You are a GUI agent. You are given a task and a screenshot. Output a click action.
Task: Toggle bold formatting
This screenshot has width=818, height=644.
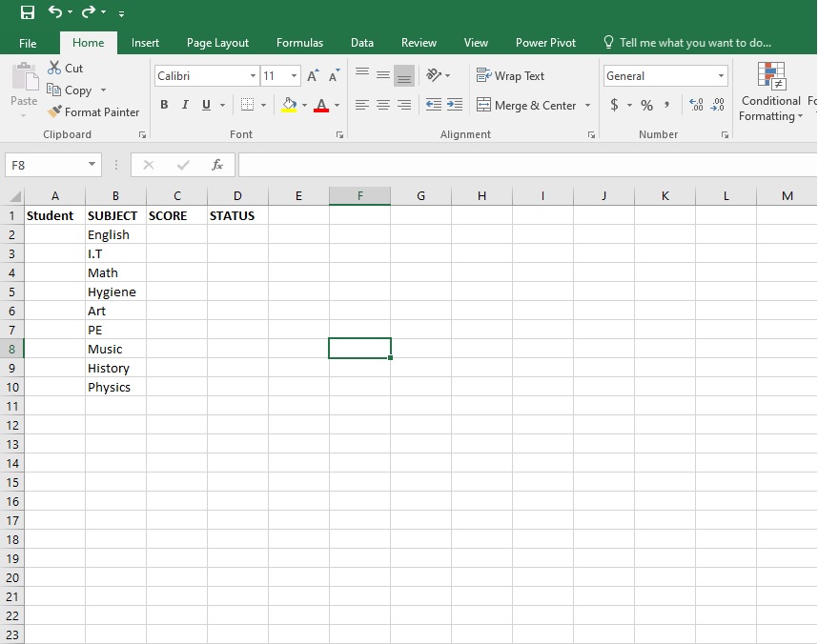coord(163,105)
